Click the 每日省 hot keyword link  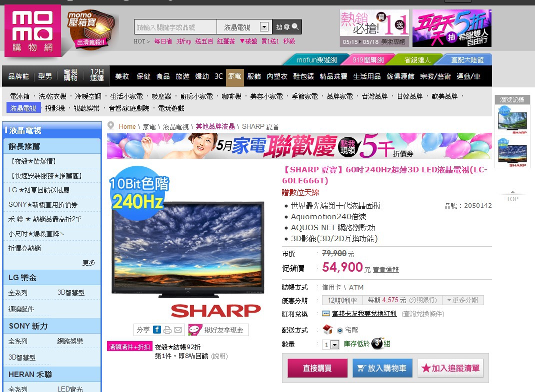pyautogui.click(x=163, y=41)
